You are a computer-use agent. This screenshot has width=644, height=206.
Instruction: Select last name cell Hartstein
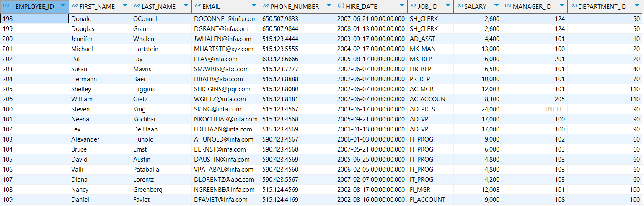pos(161,49)
